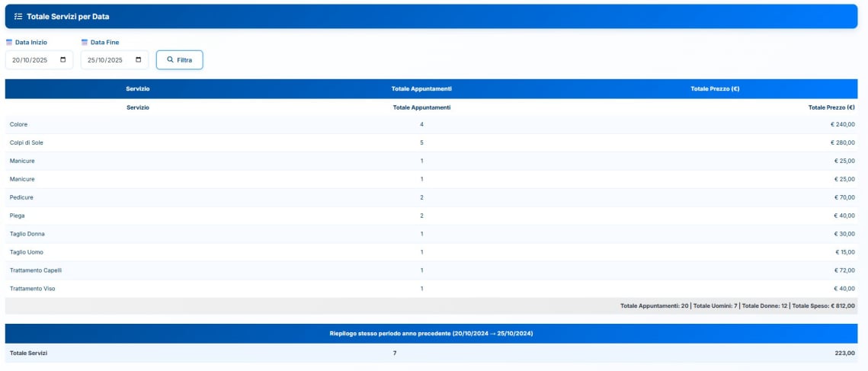This screenshot has height=371, width=868.
Task: Click Totale Prezzo (€) in the blue header
Action: tap(715, 89)
